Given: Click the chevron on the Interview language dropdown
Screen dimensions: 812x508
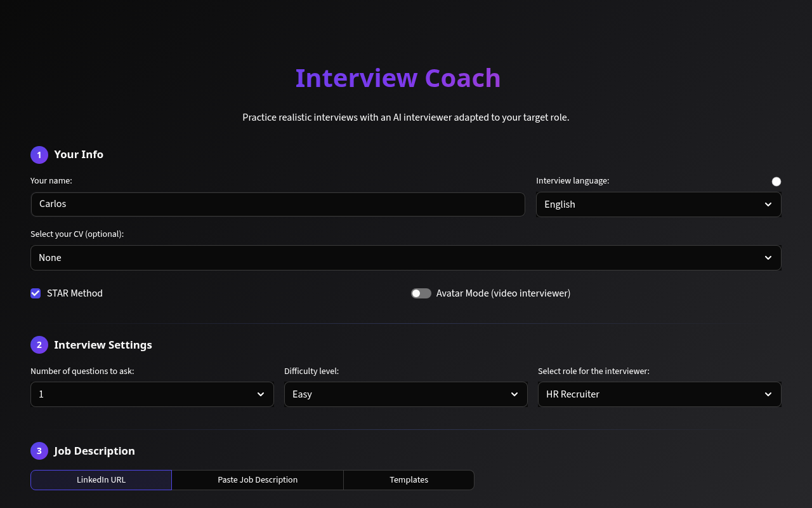Looking at the screenshot, I should tap(768, 204).
